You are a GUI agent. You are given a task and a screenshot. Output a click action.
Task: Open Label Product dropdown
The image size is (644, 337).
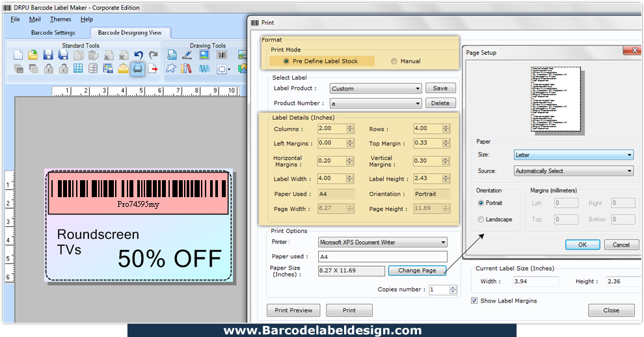pos(376,88)
